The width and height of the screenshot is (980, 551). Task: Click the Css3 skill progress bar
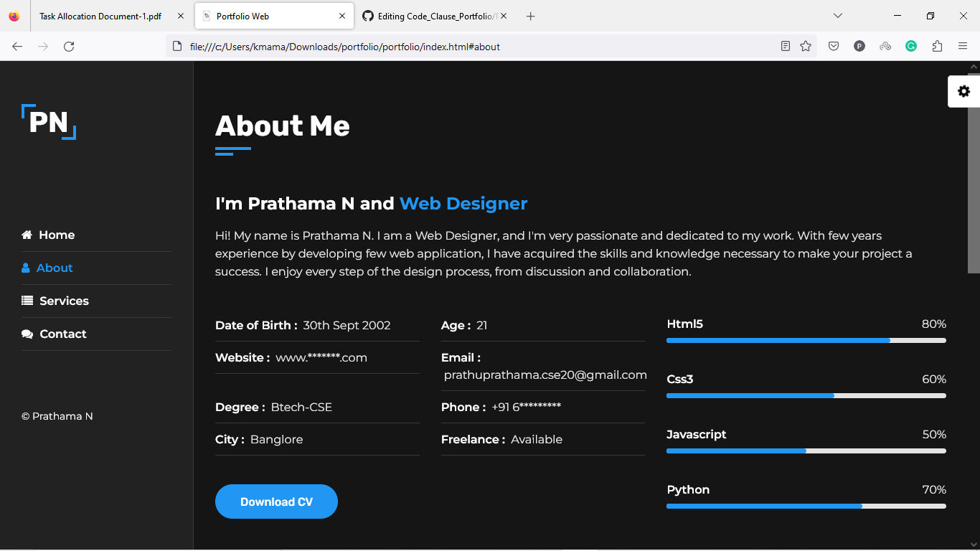pyautogui.click(x=806, y=395)
